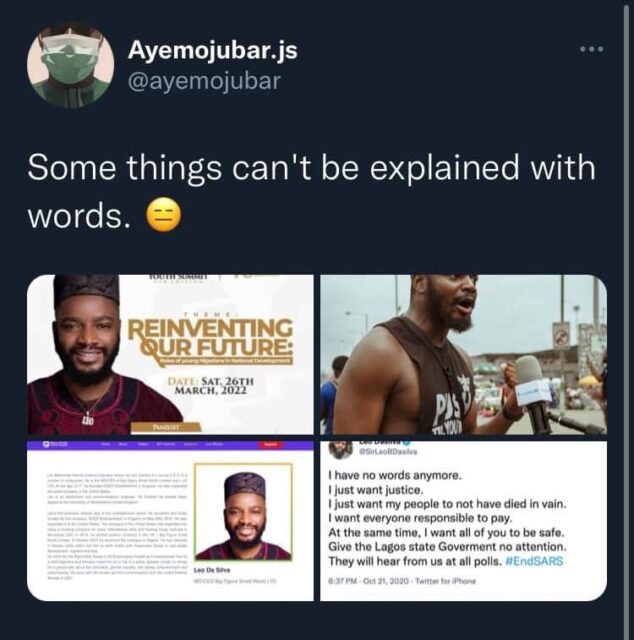Click the gold PANELIST label
The width and height of the screenshot is (634, 640).
pos(165,427)
